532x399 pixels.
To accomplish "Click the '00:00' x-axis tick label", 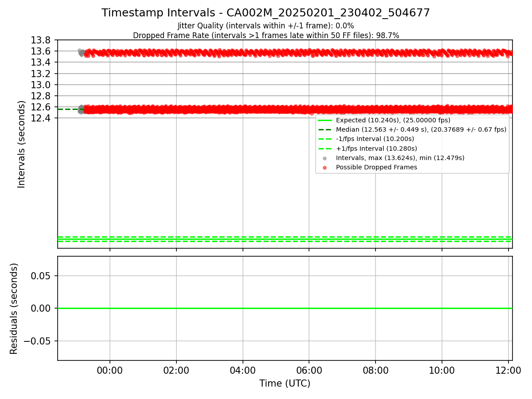I will [110, 371].
